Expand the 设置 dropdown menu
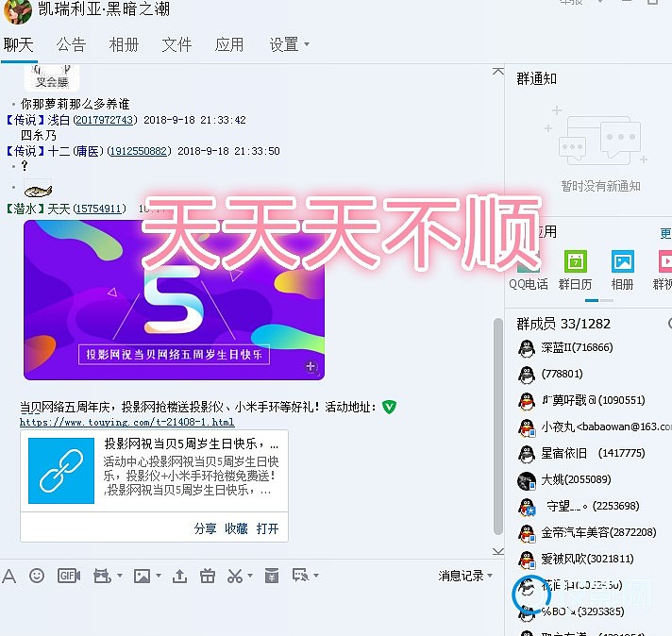The height and width of the screenshot is (636, 672). [289, 44]
